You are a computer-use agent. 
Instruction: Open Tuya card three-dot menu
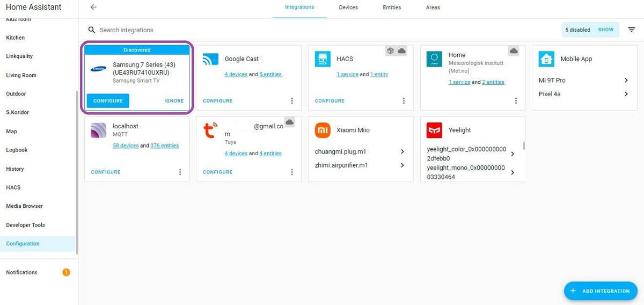(x=292, y=172)
